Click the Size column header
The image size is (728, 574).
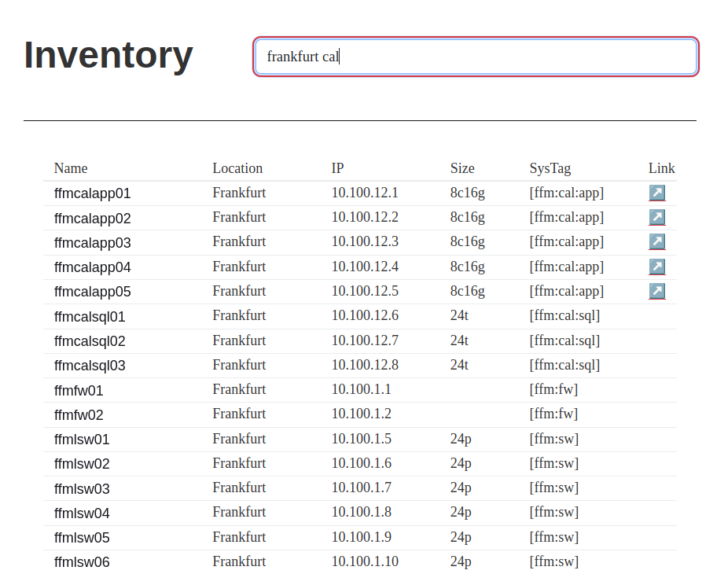click(462, 168)
